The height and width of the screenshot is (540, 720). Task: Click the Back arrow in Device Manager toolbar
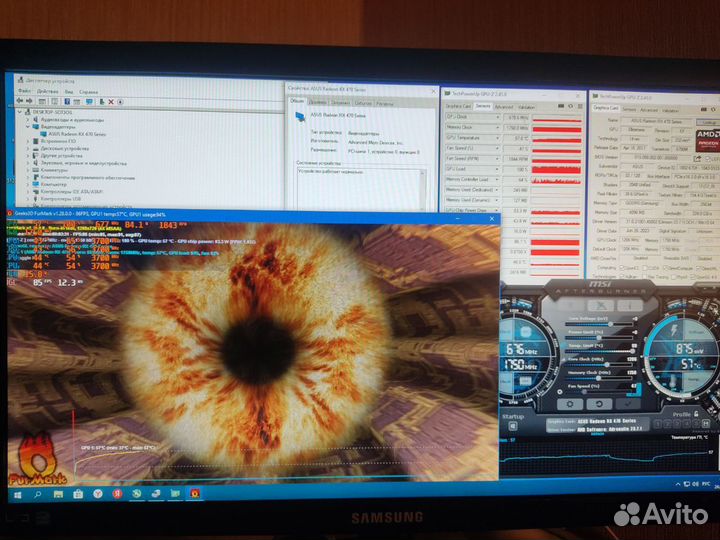[20, 101]
